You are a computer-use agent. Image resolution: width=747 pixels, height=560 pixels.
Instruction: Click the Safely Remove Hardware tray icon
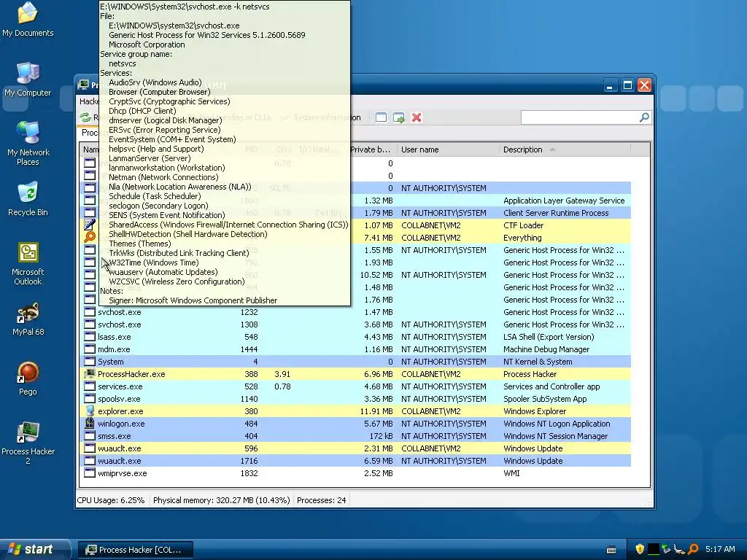pyautogui.click(x=666, y=549)
